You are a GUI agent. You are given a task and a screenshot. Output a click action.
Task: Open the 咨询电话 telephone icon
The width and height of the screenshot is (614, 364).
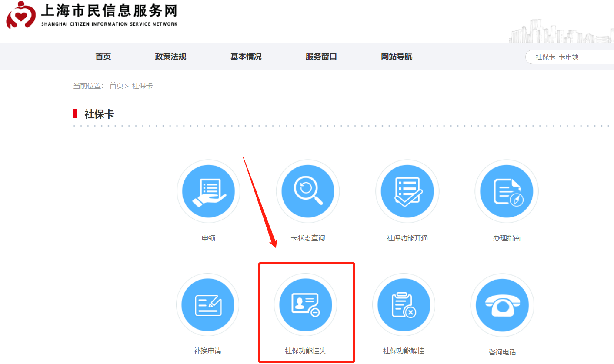pyautogui.click(x=502, y=305)
